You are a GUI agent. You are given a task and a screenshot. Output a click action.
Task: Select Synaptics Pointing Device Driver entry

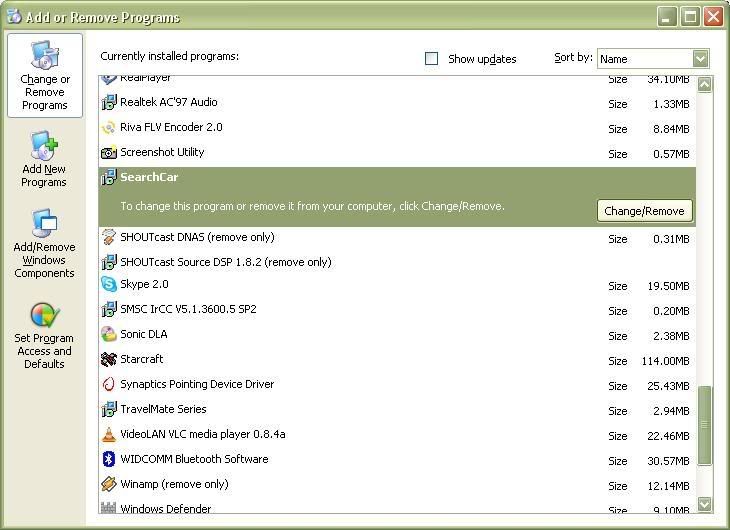pyautogui.click(x=397, y=385)
